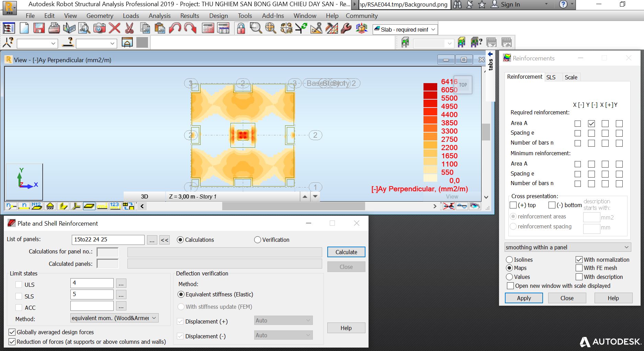Toggle the SLS limit state checkbox
The image size is (644, 351).
tap(19, 296)
